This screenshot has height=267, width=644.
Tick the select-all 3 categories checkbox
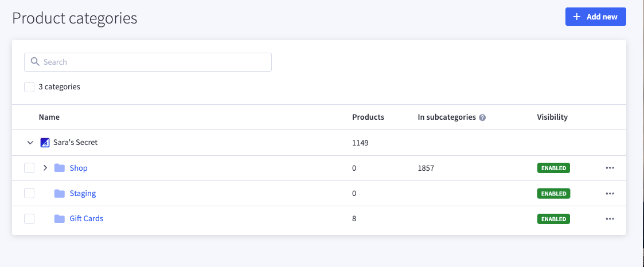[x=29, y=87]
